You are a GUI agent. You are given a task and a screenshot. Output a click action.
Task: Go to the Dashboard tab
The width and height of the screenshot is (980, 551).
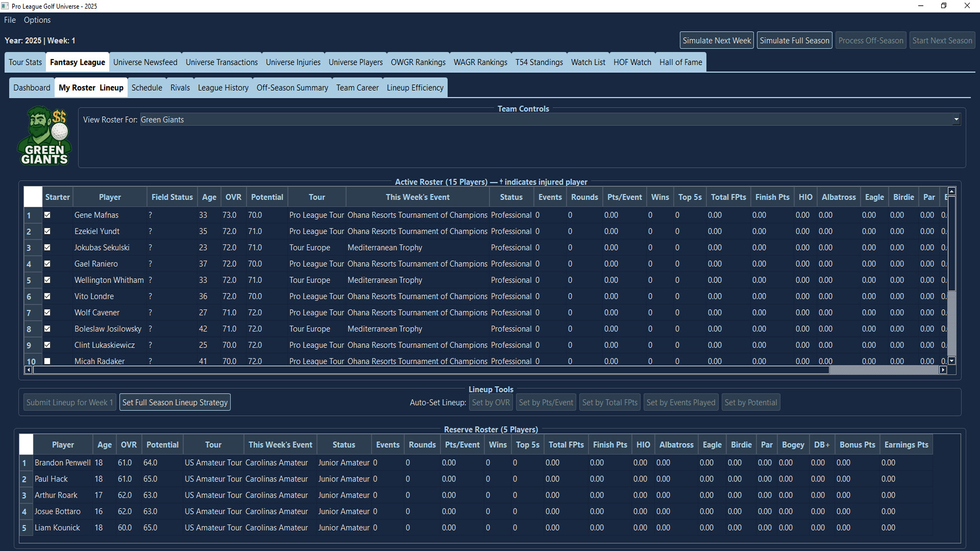tap(32, 87)
